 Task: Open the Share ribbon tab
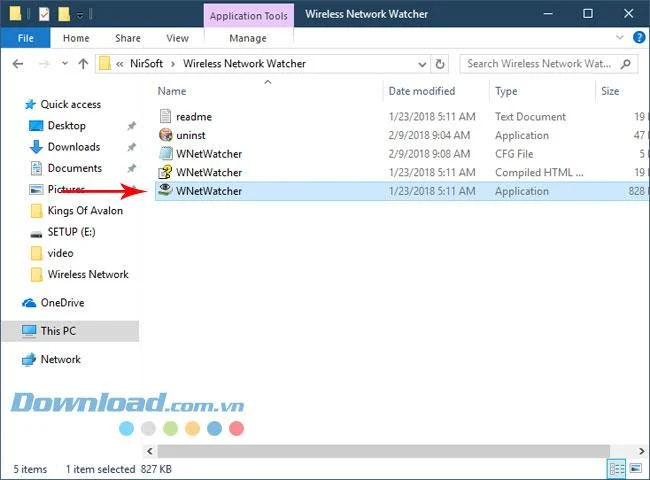coord(128,38)
